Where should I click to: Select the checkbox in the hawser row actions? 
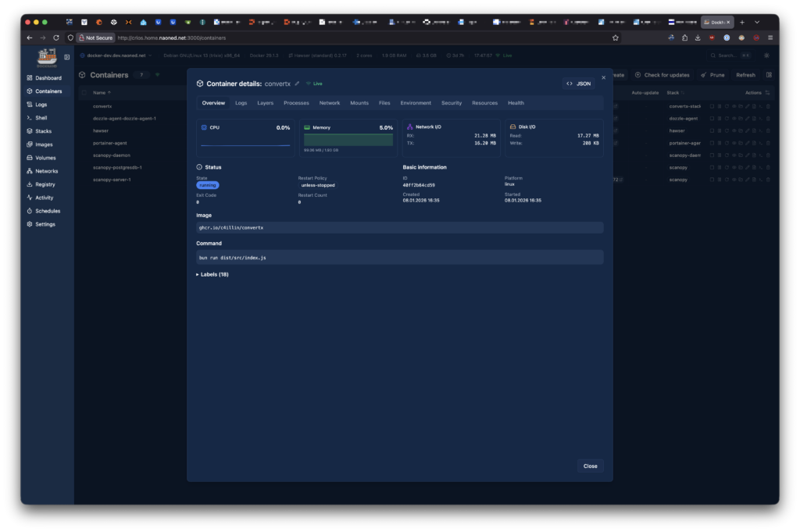pyautogui.click(x=712, y=130)
